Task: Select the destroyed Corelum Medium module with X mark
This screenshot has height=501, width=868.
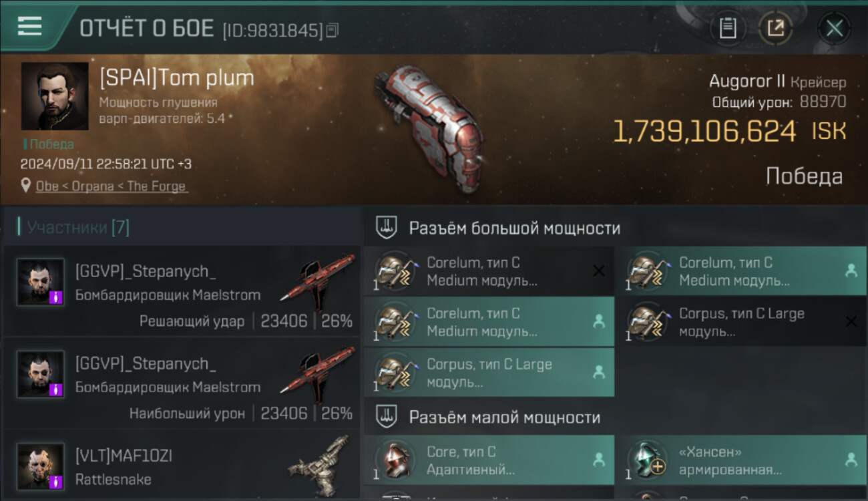Action: [489, 271]
